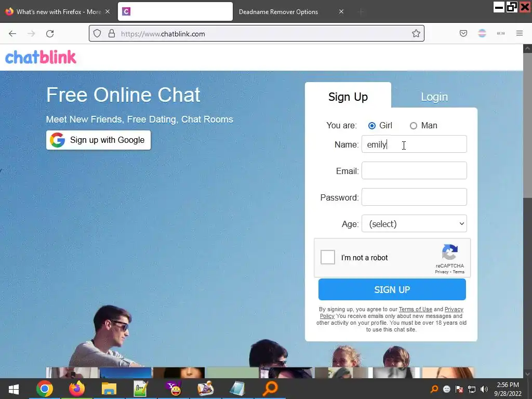532x399 pixels.
Task: Switch to the What's new with Firefox tab
Action: 58,11
